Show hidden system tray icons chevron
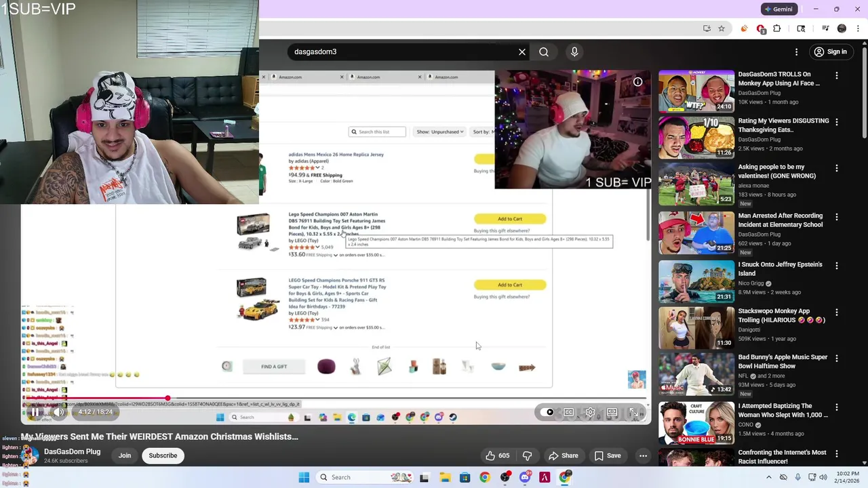 768,477
